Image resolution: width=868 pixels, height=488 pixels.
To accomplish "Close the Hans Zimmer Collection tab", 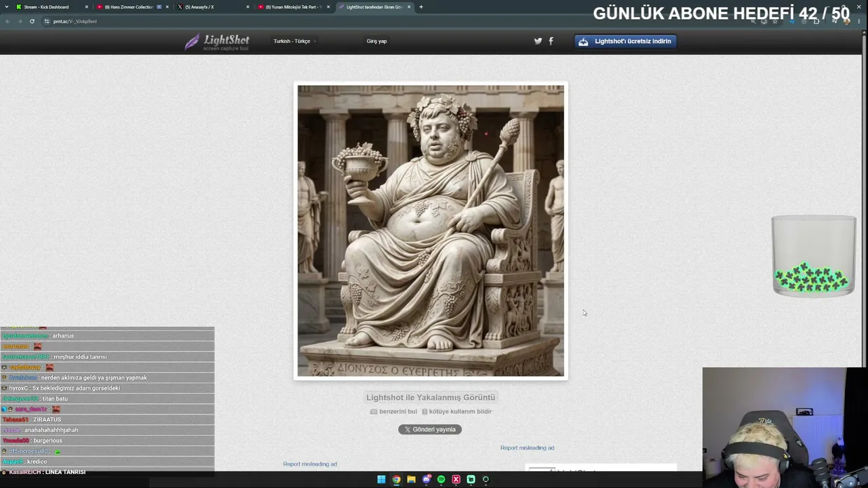I will (167, 7).
